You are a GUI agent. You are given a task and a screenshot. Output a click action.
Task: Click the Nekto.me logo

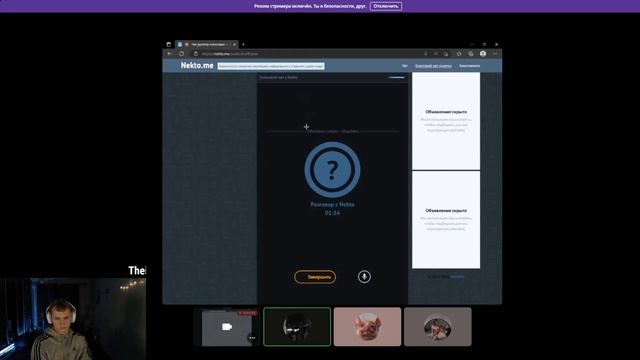197,65
